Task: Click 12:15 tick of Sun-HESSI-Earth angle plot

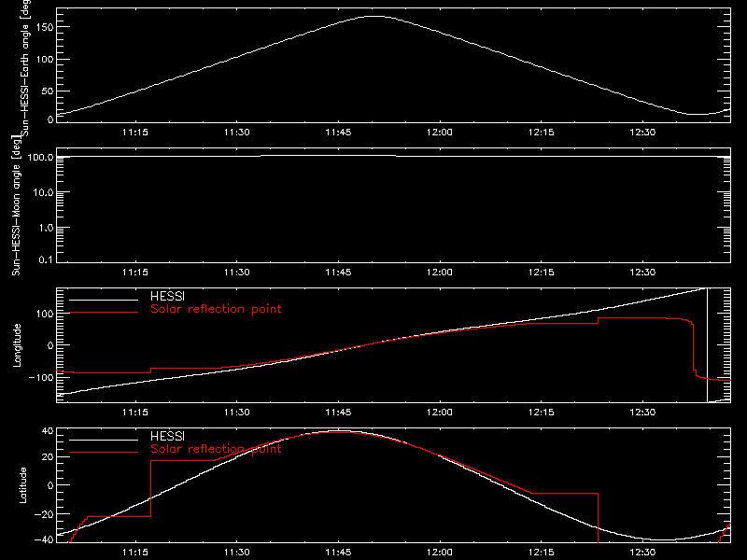Action: point(542,133)
